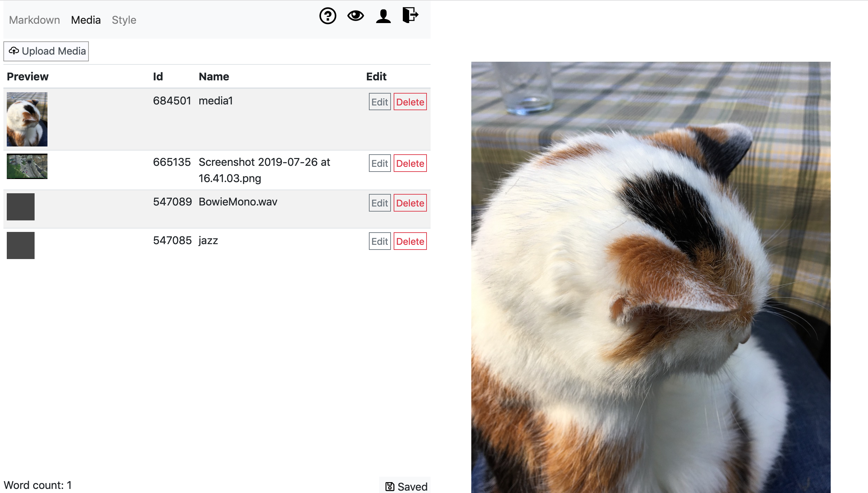Click the media1 cat thumbnail
Viewport: 868px width, 493px height.
coord(27,119)
